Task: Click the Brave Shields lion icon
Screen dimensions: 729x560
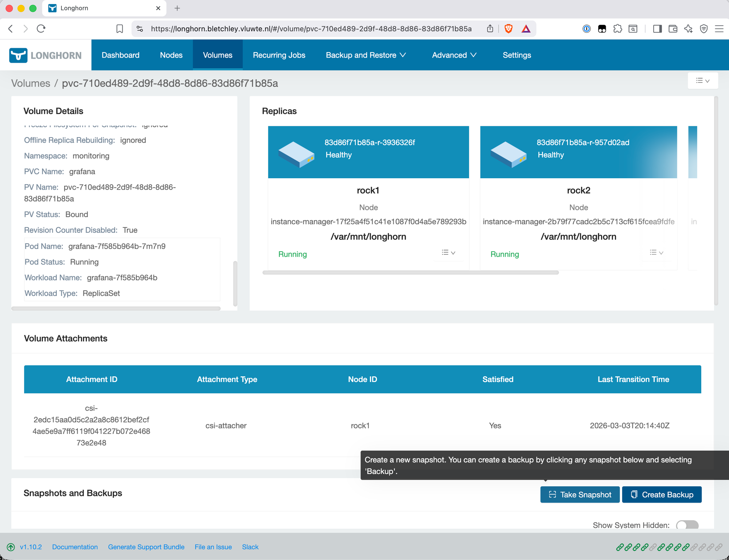Action: pos(508,29)
